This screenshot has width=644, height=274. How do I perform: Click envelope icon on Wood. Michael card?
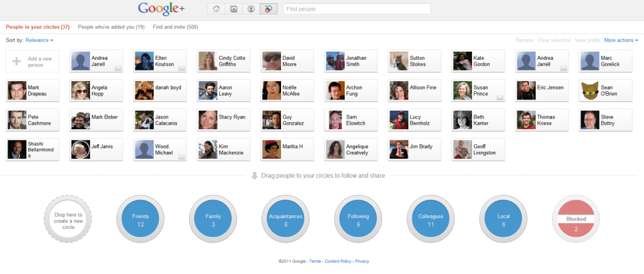pyautogui.click(x=181, y=157)
